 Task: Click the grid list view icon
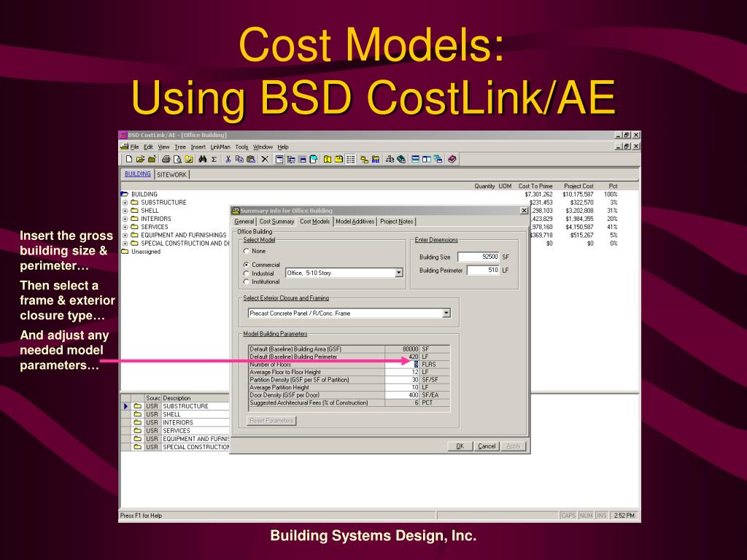[351, 159]
